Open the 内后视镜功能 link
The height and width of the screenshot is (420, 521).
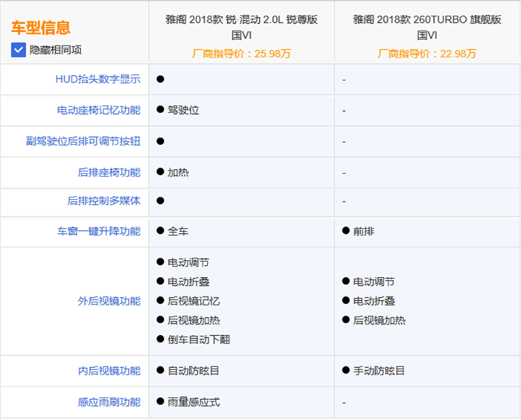pos(109,371)
